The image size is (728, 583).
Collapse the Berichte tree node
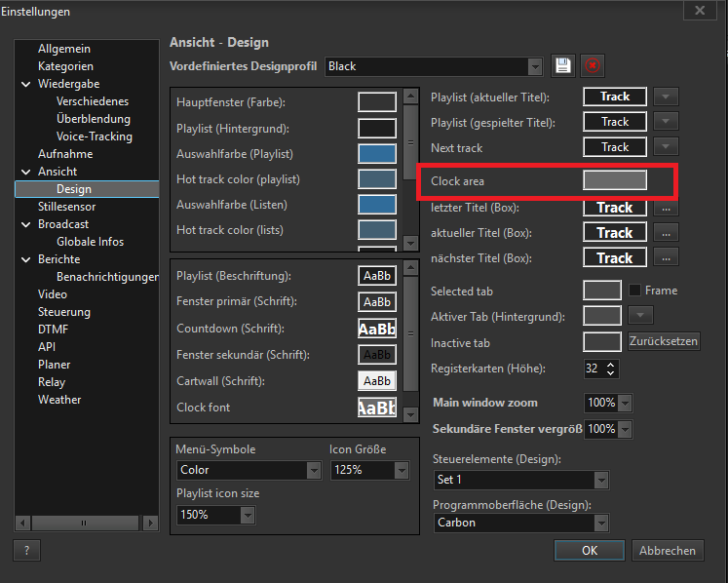26,259
